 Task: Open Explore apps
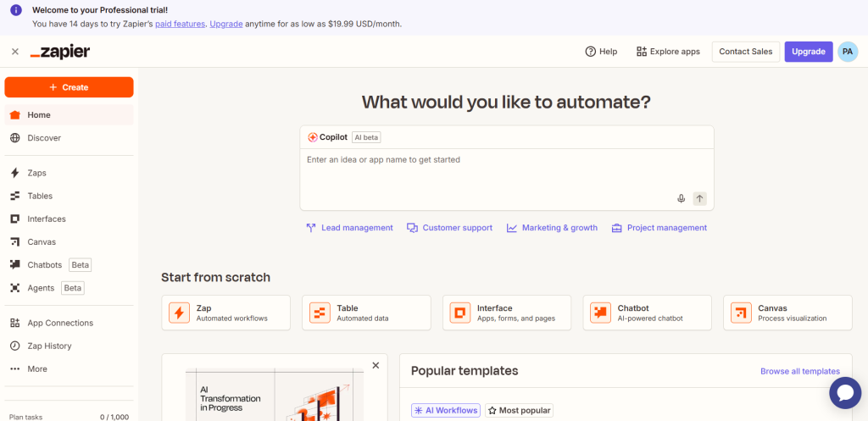[x=668, y=52]
